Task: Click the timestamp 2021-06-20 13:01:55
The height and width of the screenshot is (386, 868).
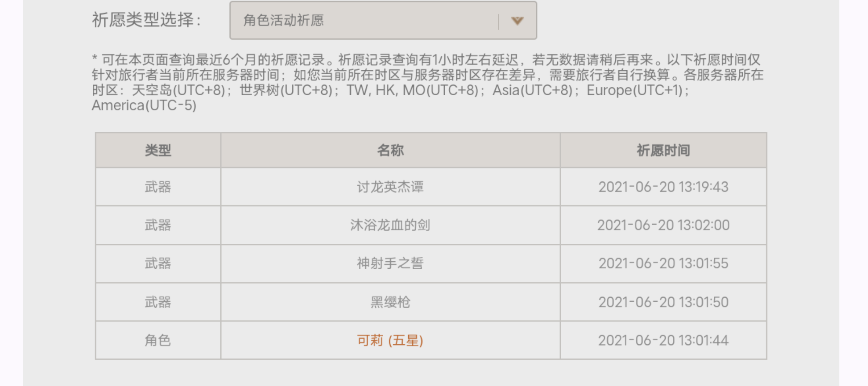Action: (663, 263)
